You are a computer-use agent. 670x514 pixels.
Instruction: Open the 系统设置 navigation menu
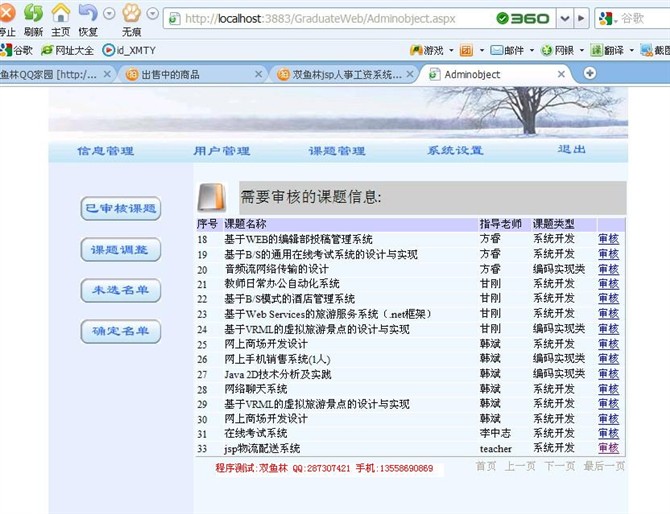pos(455,151)
